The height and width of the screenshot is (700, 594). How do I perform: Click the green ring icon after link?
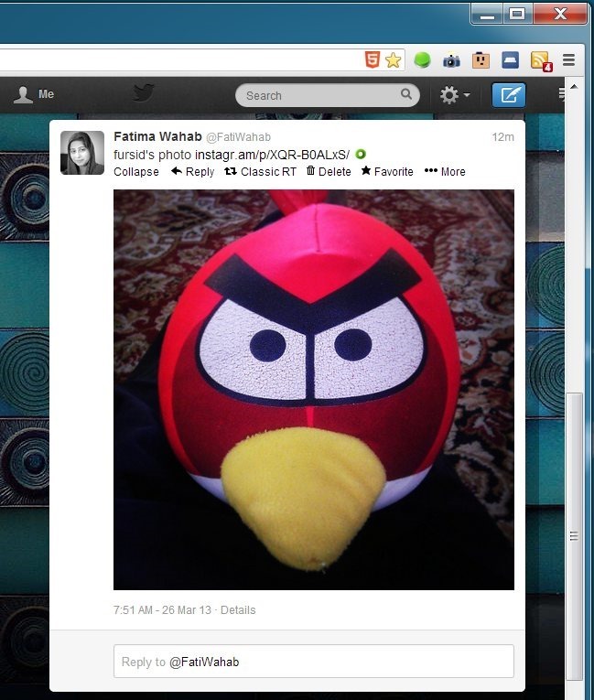(x=361, y=155)
